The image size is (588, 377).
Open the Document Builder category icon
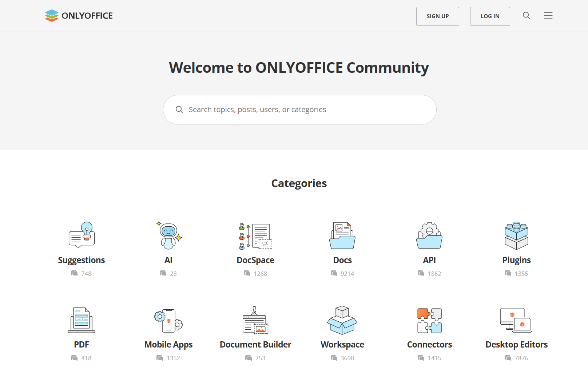(x=255, y=320)
